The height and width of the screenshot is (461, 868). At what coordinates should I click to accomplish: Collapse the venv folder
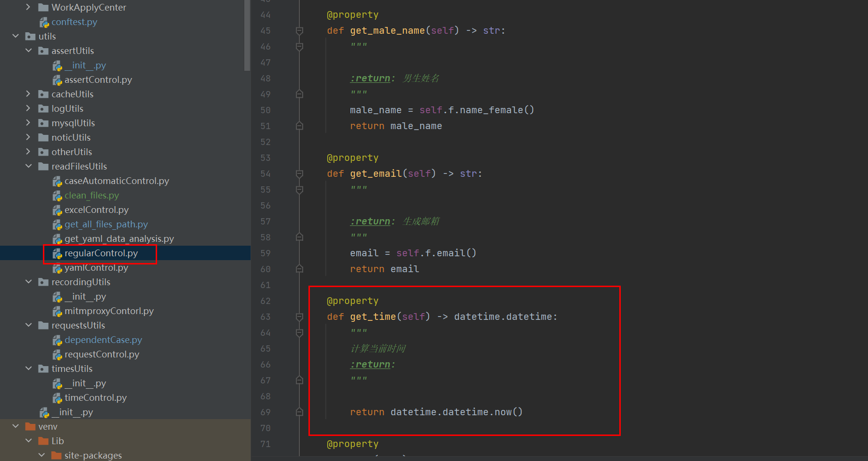click(x=15, y=426)
